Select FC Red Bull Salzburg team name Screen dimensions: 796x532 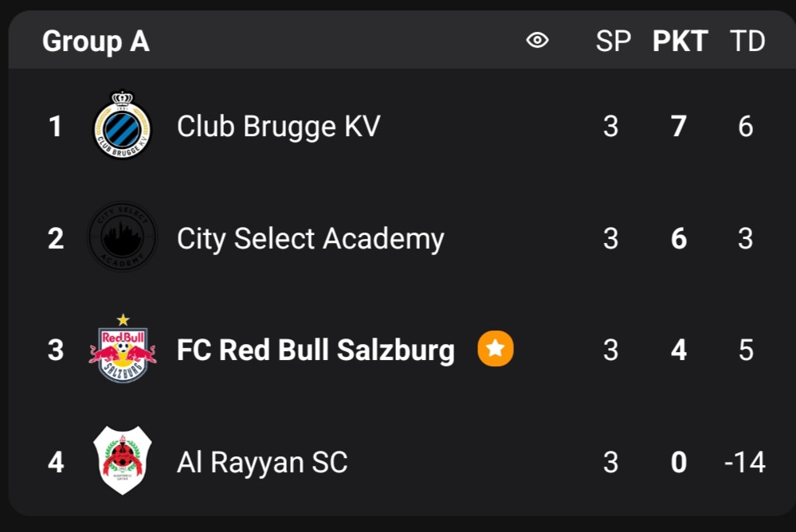click(316, 350)
